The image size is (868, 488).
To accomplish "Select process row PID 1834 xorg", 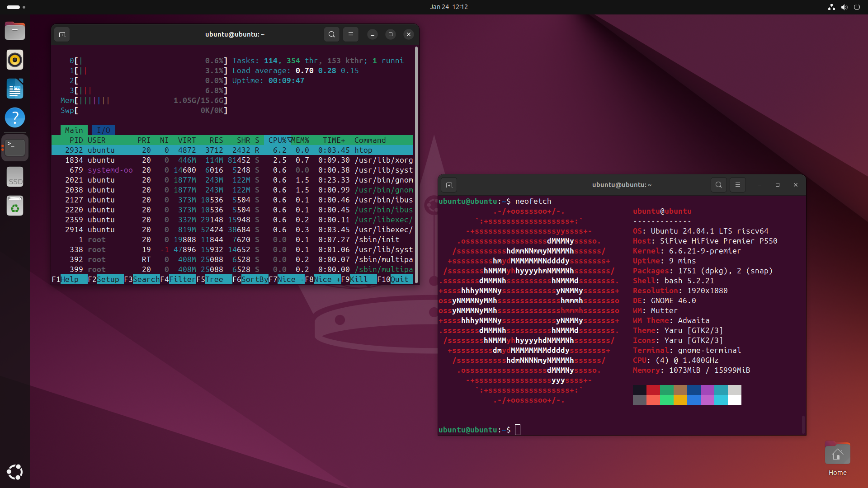I will tap(232, 160).
